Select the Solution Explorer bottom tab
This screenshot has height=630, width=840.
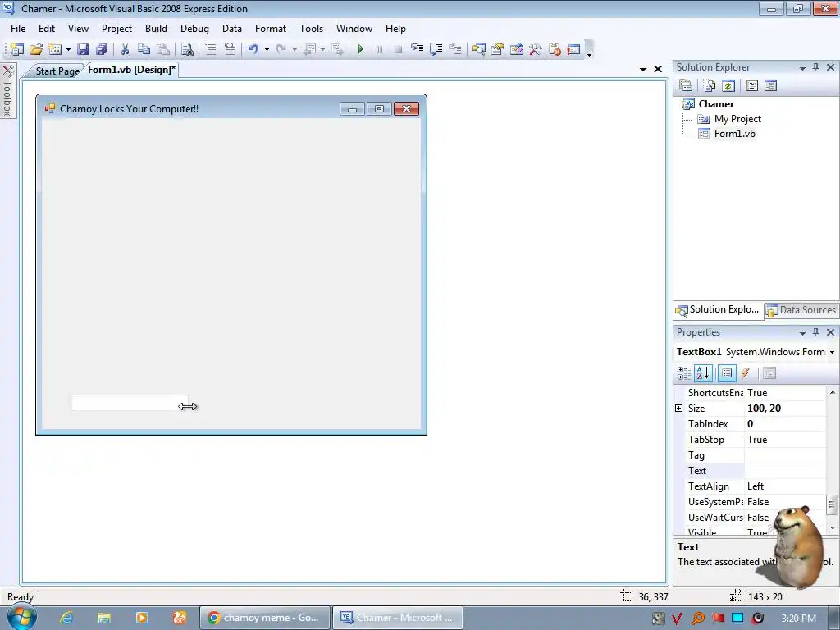[718, 309]
